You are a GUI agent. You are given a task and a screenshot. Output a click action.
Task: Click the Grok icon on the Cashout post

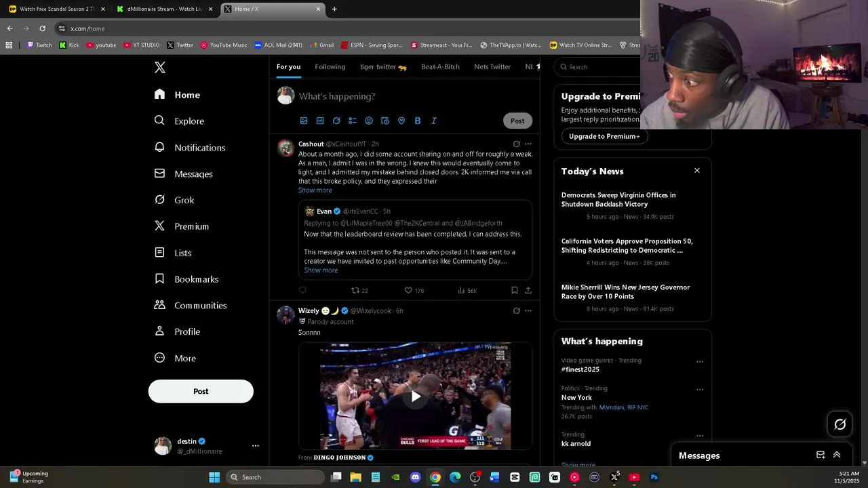pyautogui.click(x=516, y=144)
